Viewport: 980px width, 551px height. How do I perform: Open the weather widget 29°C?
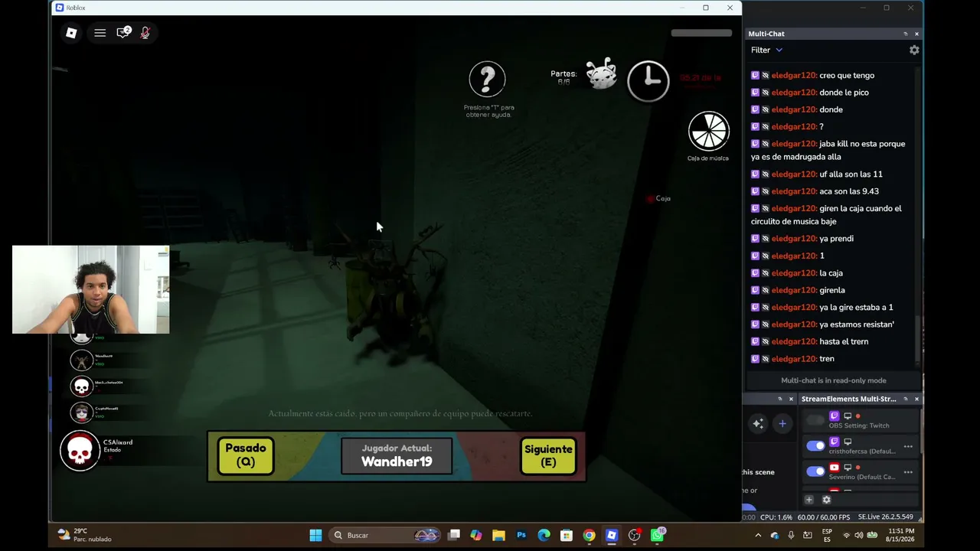point(84,535)
